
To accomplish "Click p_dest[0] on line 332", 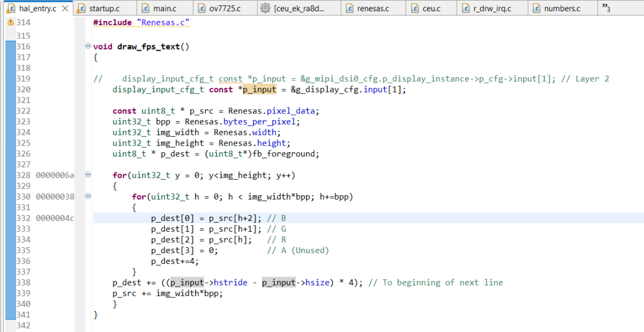I will (172, 218).
